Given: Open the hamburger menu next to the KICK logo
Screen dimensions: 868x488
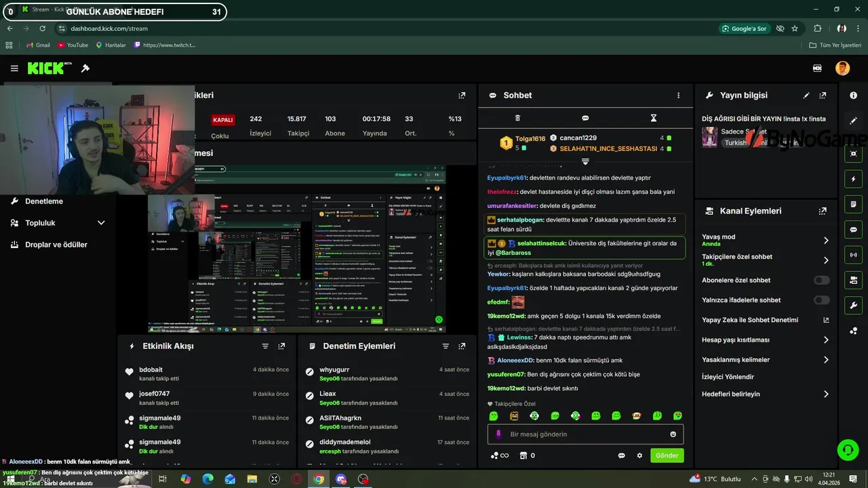Looking at the screenshot, I should [14, 68].
